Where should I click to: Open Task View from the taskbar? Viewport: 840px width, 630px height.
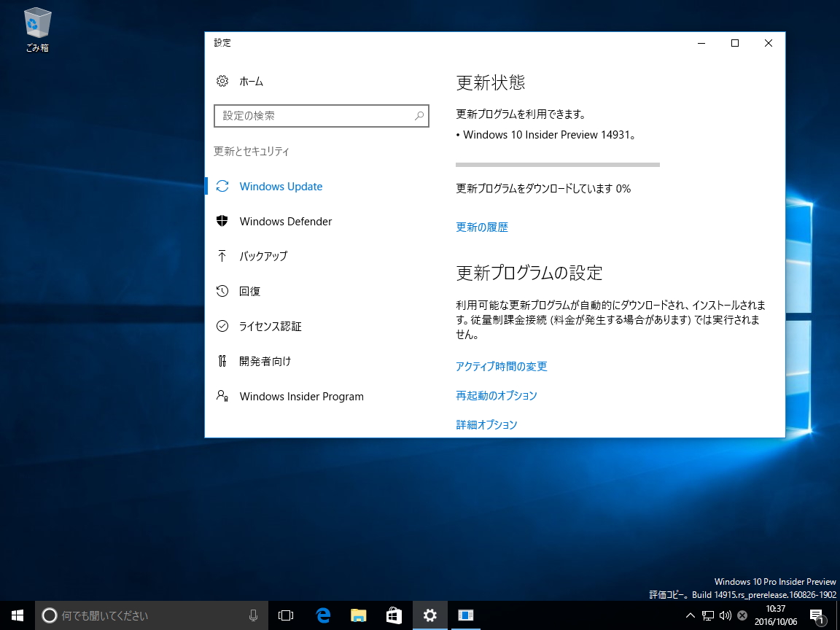(x=285, y=615)
